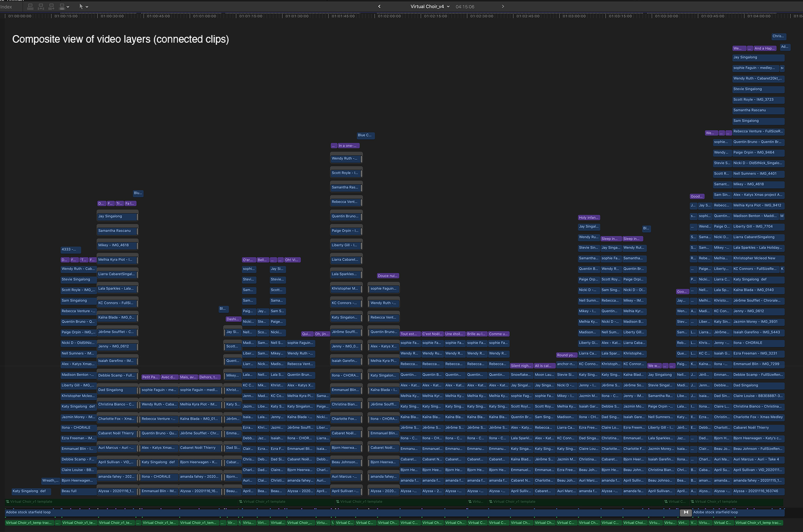The image size is (803, 532).
Task: Go back in timeline history
Action: 379,6
